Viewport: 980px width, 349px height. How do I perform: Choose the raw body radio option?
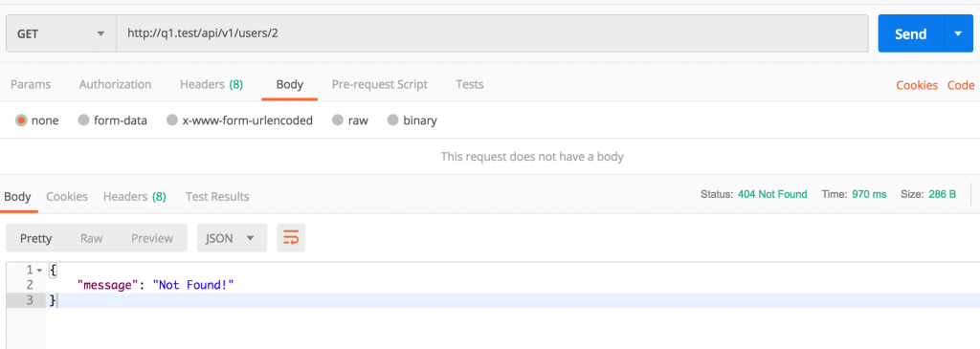[338, 120]
